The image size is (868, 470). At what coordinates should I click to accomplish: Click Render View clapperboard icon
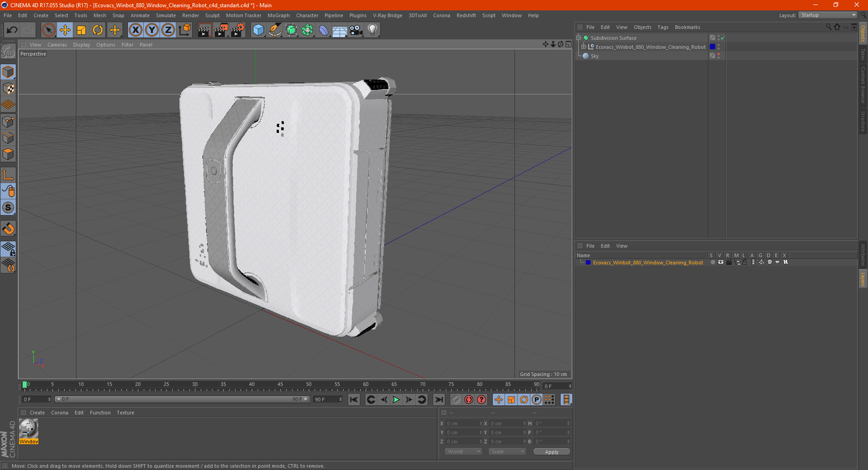tap(204, 30)
